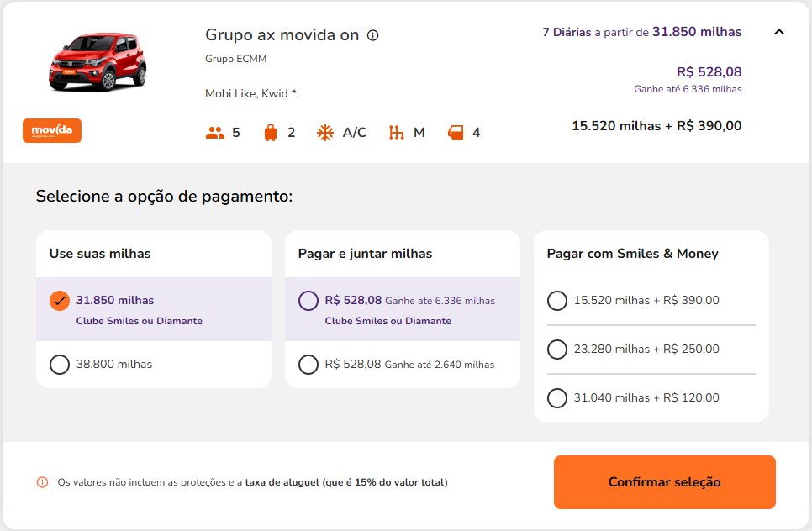Click the Use suas milhas heading
This screenshot has height=531, width=812.
point(100,254)
